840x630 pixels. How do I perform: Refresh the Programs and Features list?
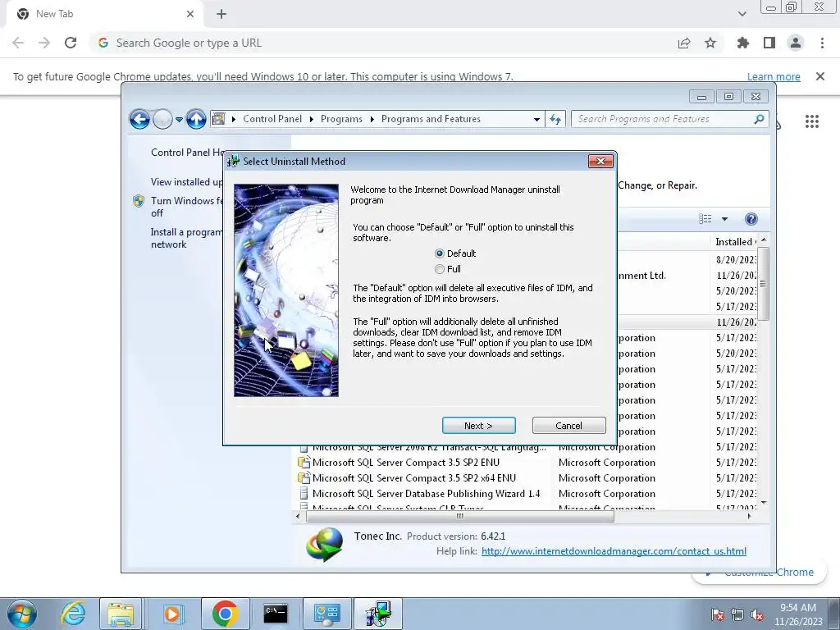(555, 120)
